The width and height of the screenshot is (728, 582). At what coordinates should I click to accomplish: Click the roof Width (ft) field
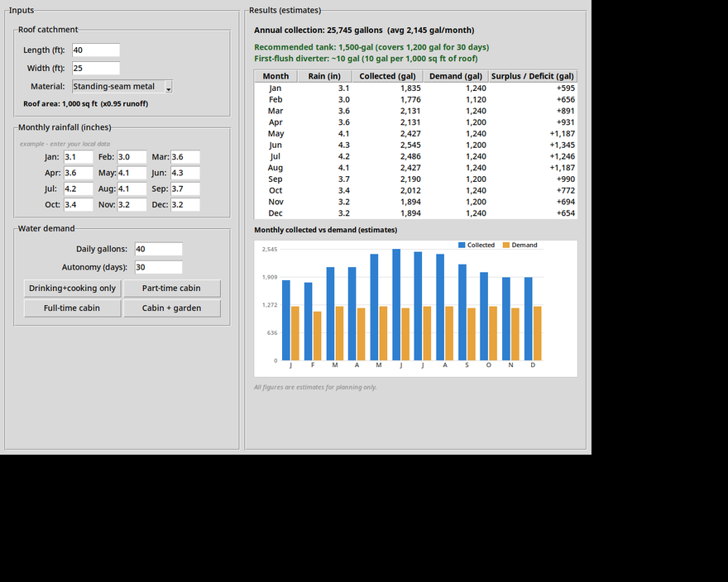(96, 69)
